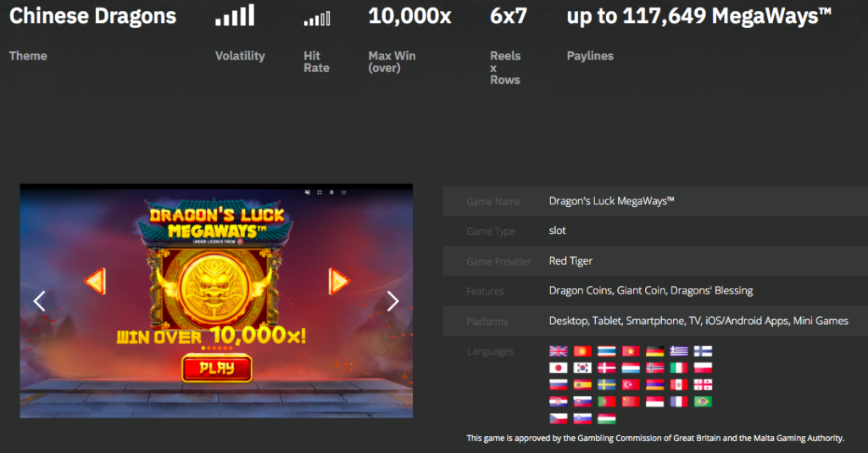Click the platforms list starting 'Desktop, Tablet'

[x=698, y=321]
